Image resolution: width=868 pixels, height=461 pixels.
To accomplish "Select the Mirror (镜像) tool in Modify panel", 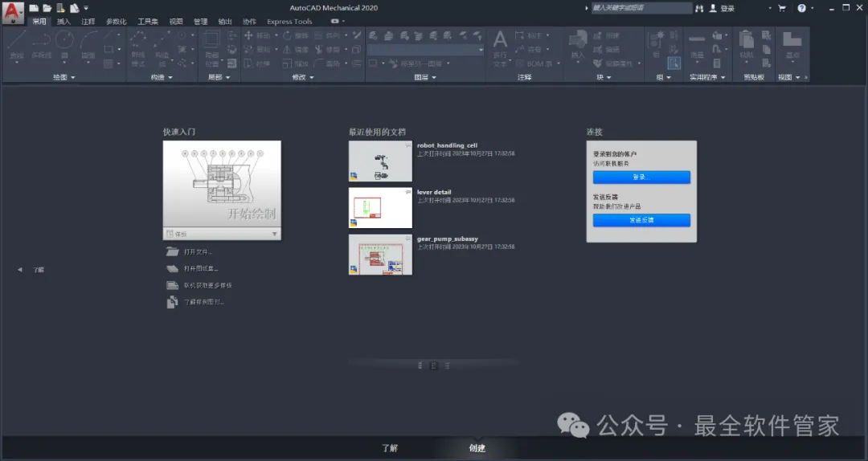I will (296, 49).
